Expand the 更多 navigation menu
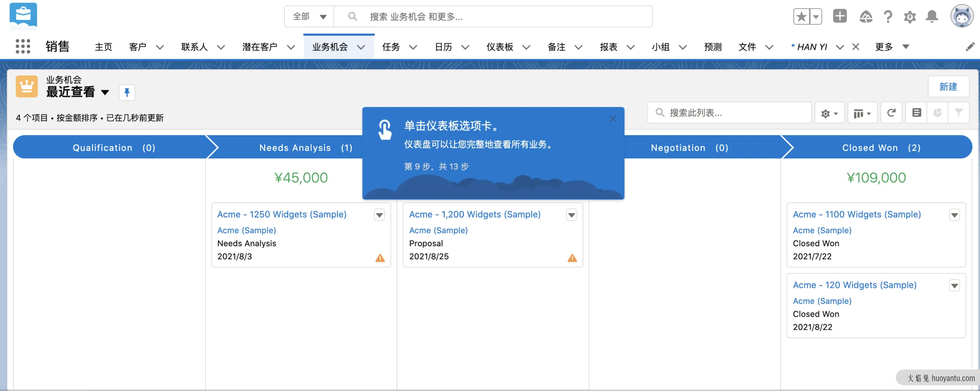 (x=892, y=47)
